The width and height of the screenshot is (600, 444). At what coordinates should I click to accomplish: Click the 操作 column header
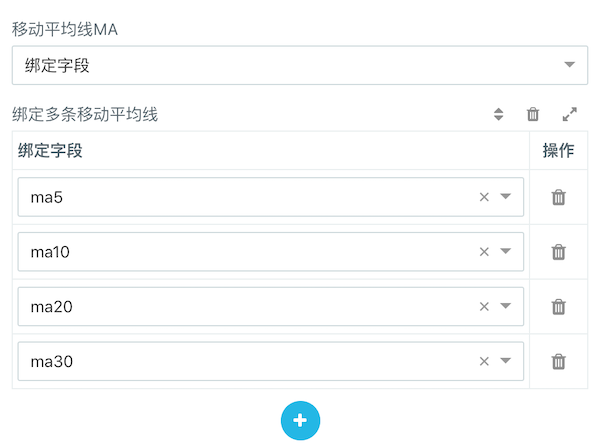pos(558,150)
